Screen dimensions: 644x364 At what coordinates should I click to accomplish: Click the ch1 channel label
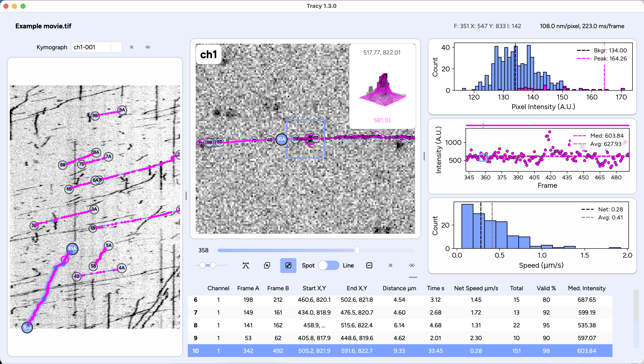[x=208, y=55]
